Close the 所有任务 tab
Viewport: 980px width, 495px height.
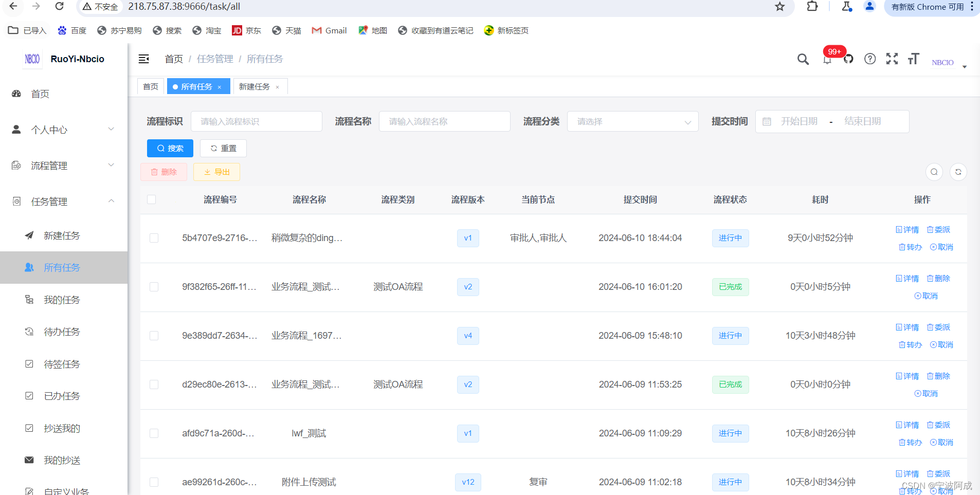pos(220,87)
